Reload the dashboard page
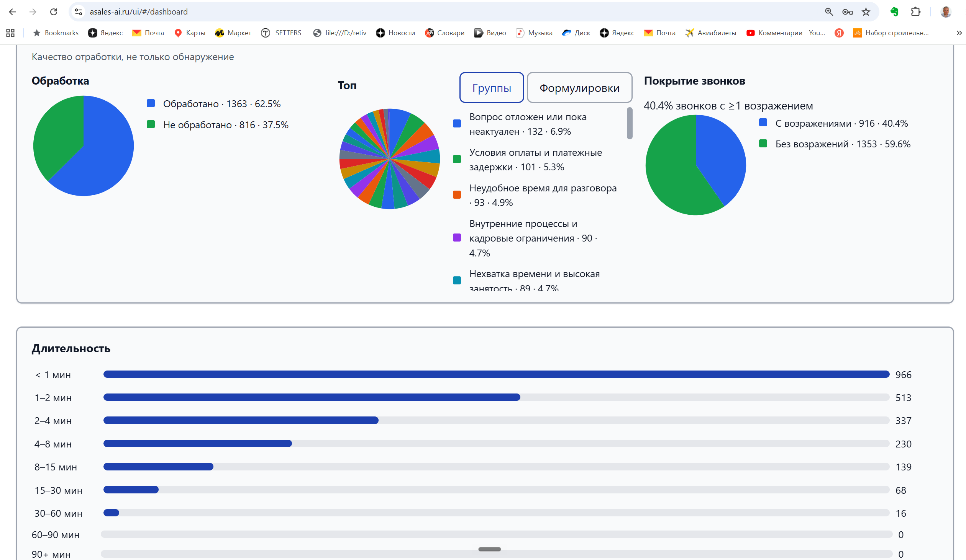Viewport: 966px width, 560px height. click(54, 12)
